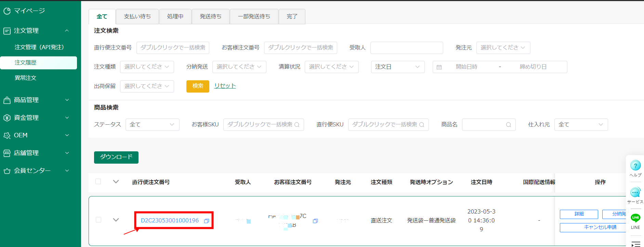Click the menu lines icon below LINE
Image resolution: width=644 pixels, height=247 pixels.
point(635,244)
